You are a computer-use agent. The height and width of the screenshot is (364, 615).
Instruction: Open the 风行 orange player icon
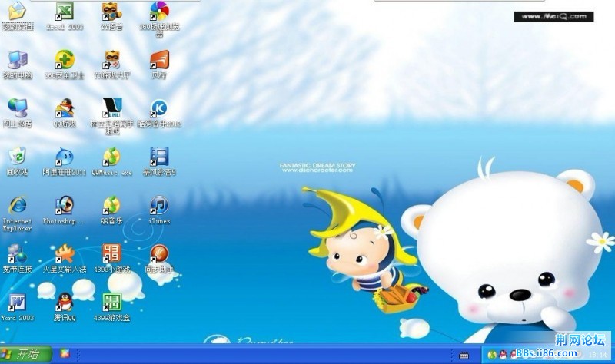point(159,60)
